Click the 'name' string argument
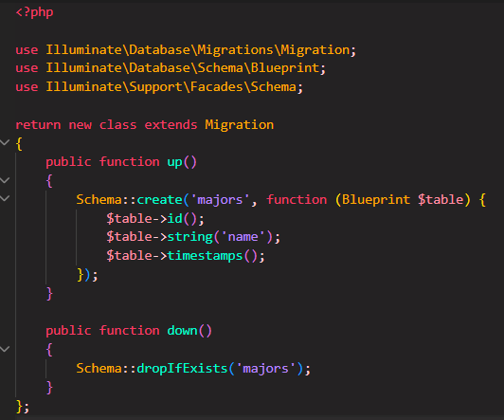The image size is (504, 420). (x=243, y=237)
